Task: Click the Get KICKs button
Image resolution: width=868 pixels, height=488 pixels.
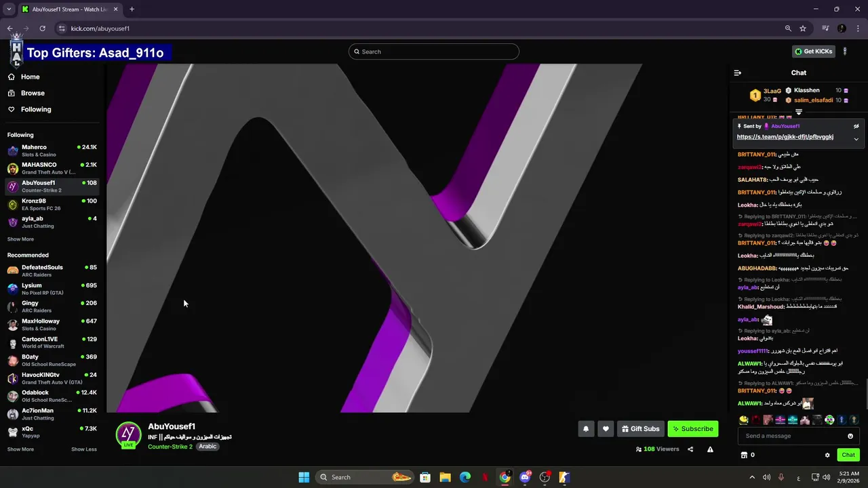Action: 813,52
